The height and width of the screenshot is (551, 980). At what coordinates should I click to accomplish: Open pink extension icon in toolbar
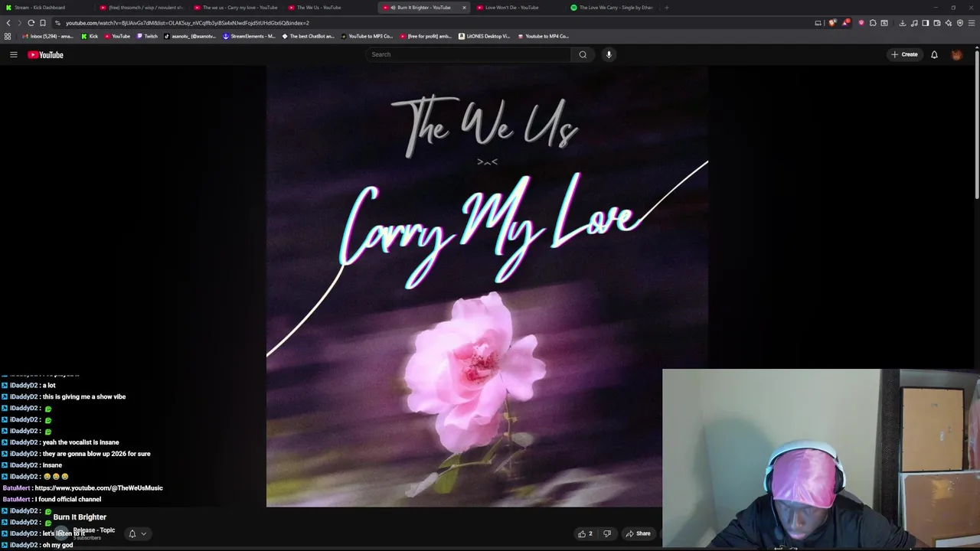pyautogui.click(x=861, y=23)
